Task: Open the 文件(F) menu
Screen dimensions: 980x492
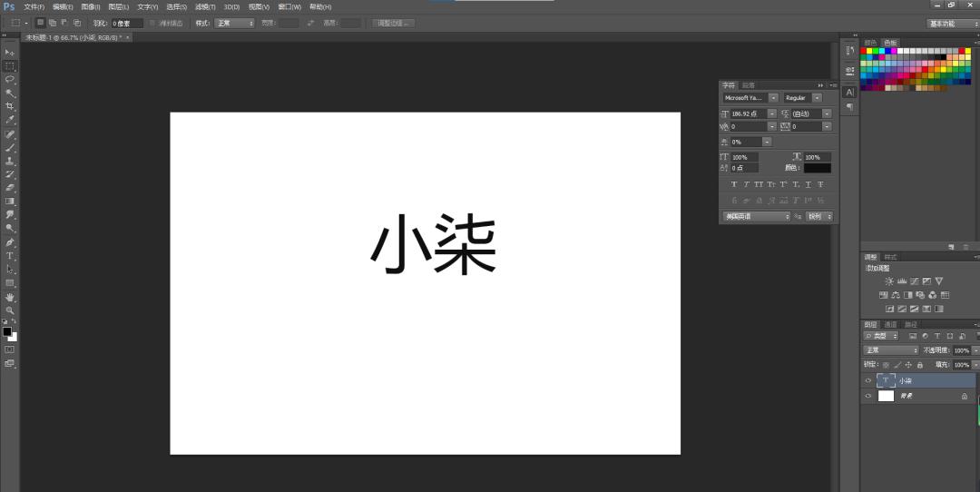Action: click(34, 7)
